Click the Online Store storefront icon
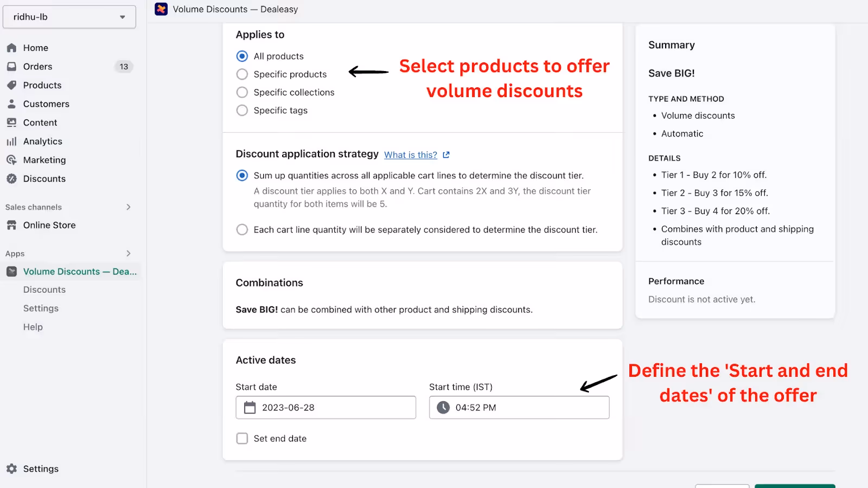Image resolution: width=868 pixels, height=488 pixels. point(11,225)
